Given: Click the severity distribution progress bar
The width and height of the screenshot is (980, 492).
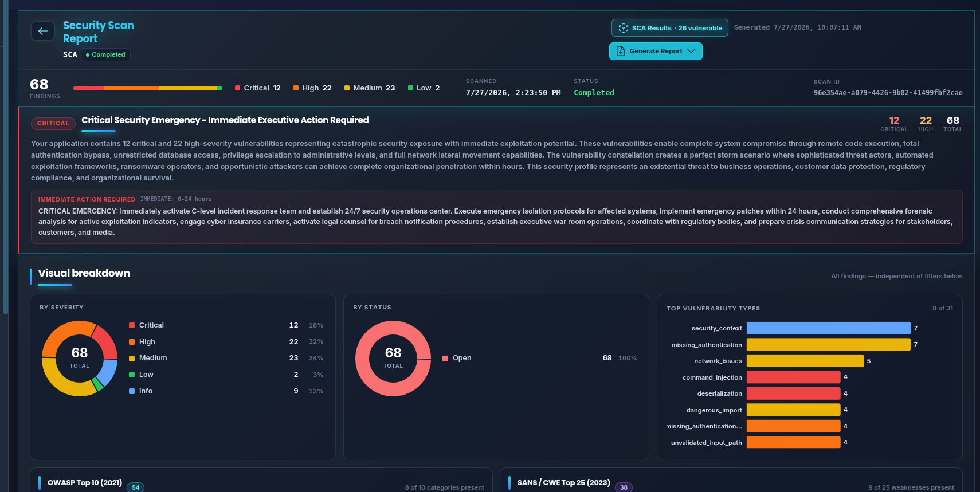Looking at the screenshot, I should [x=148, y=88].
